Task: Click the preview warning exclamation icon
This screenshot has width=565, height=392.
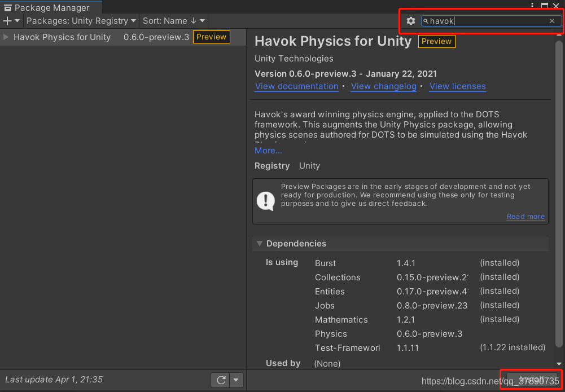Action: tap(265, 201)
